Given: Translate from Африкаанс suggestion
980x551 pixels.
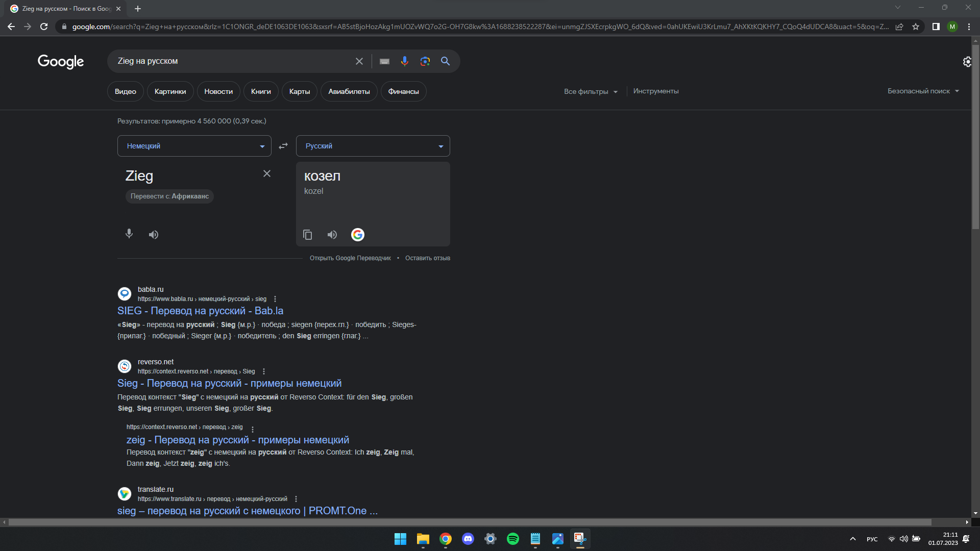Looking at the screenshot, I should (x=169, y=196).
